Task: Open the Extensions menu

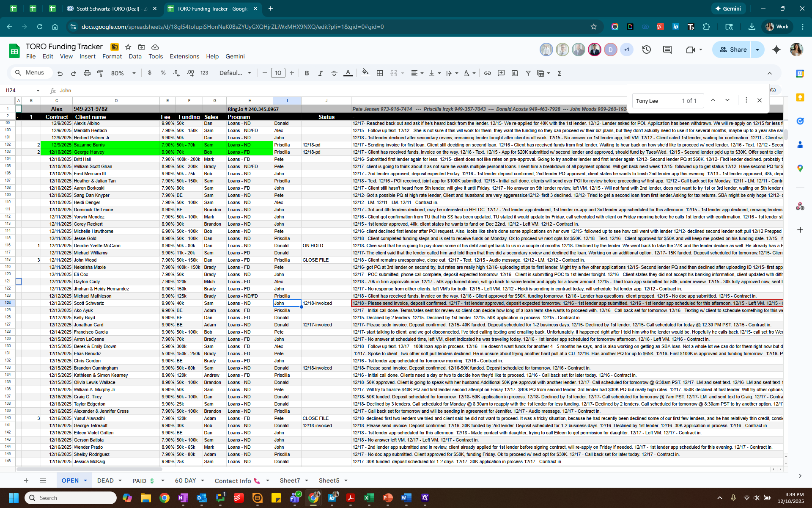Action: 184,56
